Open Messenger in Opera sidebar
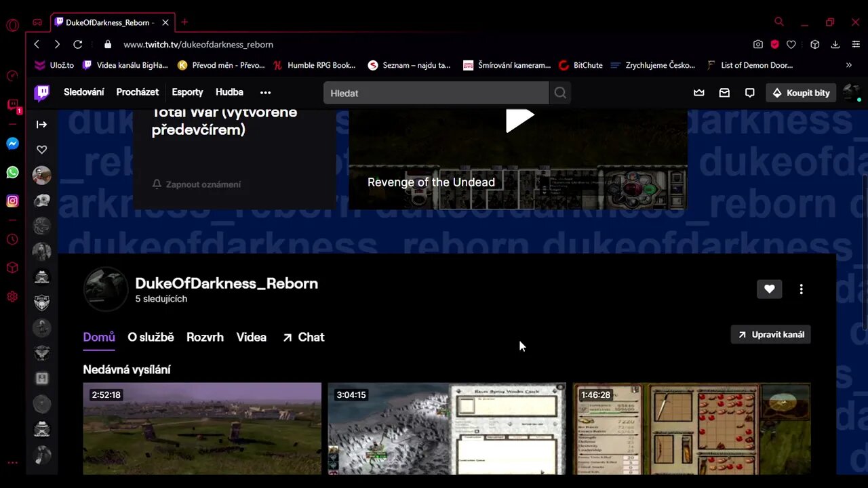 (12, 144)
